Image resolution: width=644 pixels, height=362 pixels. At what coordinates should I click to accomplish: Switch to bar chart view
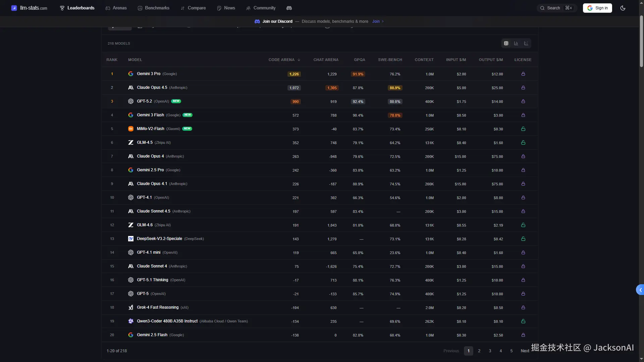(516, 43)
